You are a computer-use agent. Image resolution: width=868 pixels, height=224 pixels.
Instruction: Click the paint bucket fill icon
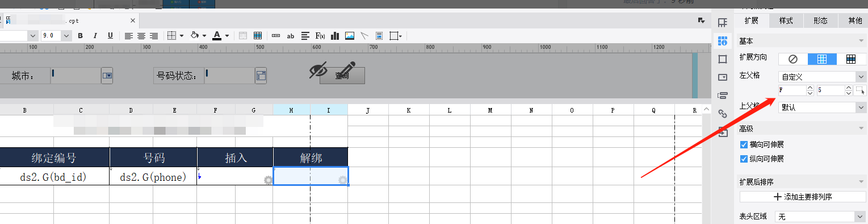click(x=195, y=36)
